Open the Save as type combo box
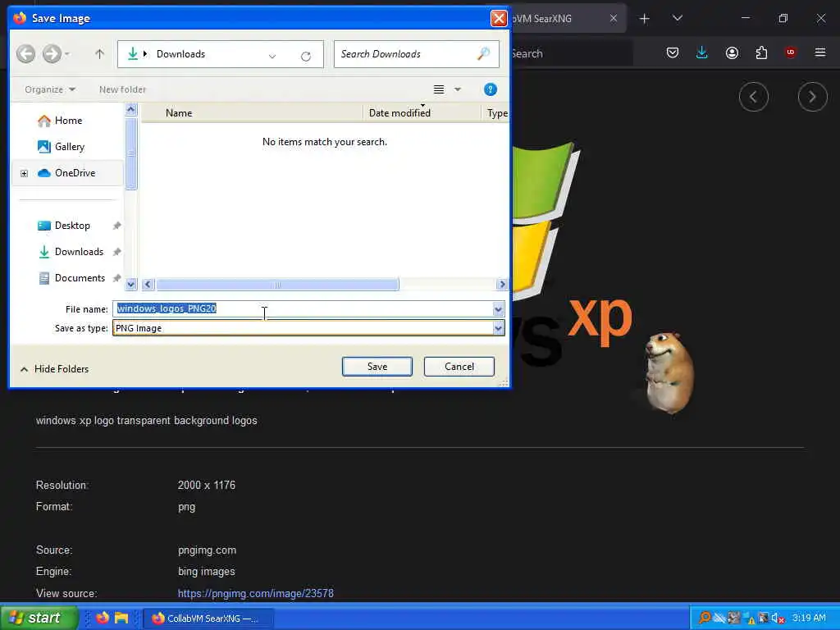Image resolution: width=840 pixels, height=630 pixels. (x=308, y=328)
